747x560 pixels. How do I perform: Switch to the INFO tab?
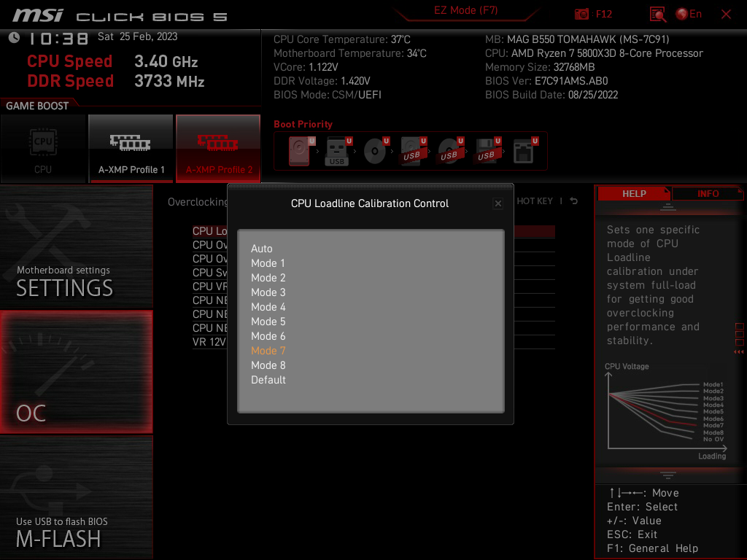[708, 194]
